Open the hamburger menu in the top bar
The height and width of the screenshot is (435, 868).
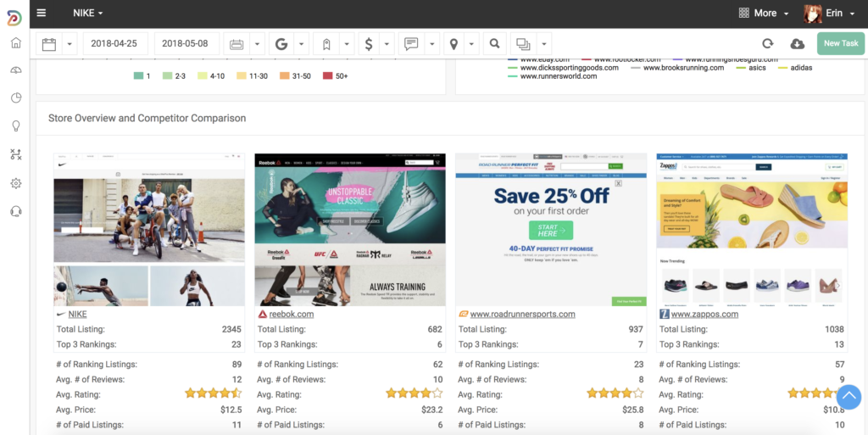pos(42,13)
